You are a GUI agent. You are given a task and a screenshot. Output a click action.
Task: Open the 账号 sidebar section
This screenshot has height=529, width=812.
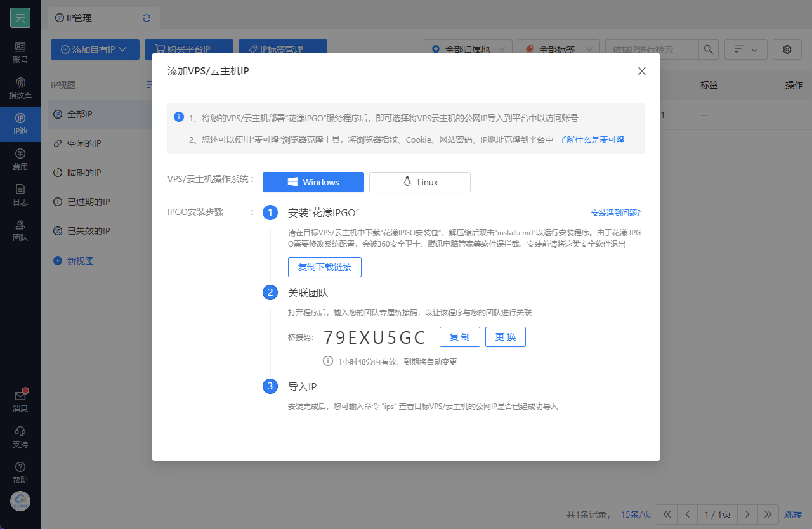coord(20,53)
